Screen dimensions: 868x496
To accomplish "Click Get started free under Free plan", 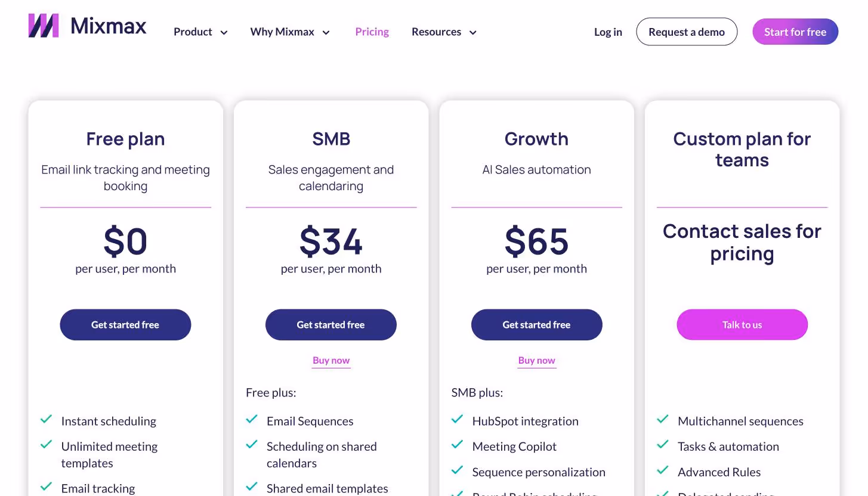I will 125,324.
